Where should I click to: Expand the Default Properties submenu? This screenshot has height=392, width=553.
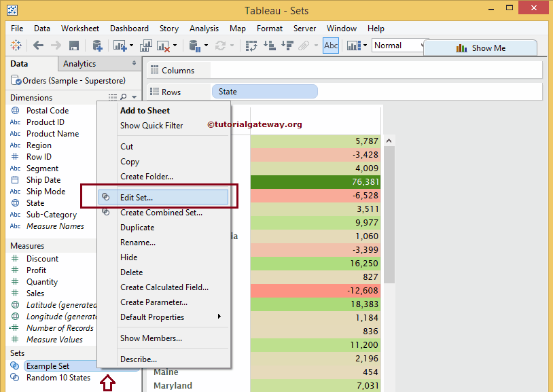(219, 317)
